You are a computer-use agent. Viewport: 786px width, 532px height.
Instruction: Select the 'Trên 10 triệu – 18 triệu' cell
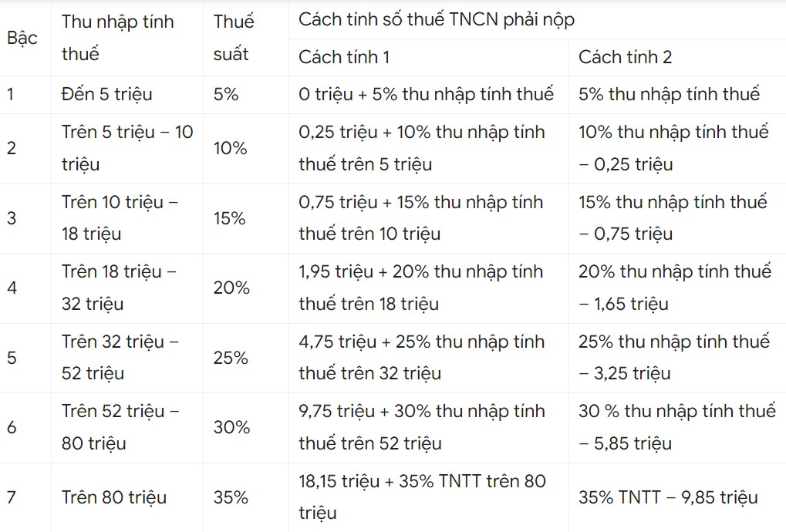coord(120,218)
